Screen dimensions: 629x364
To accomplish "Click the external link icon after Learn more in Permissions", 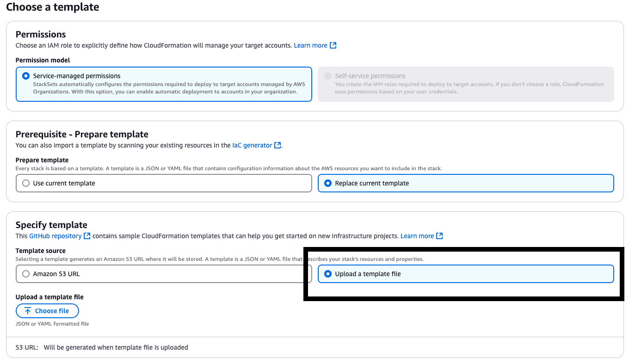I will 333,45.
